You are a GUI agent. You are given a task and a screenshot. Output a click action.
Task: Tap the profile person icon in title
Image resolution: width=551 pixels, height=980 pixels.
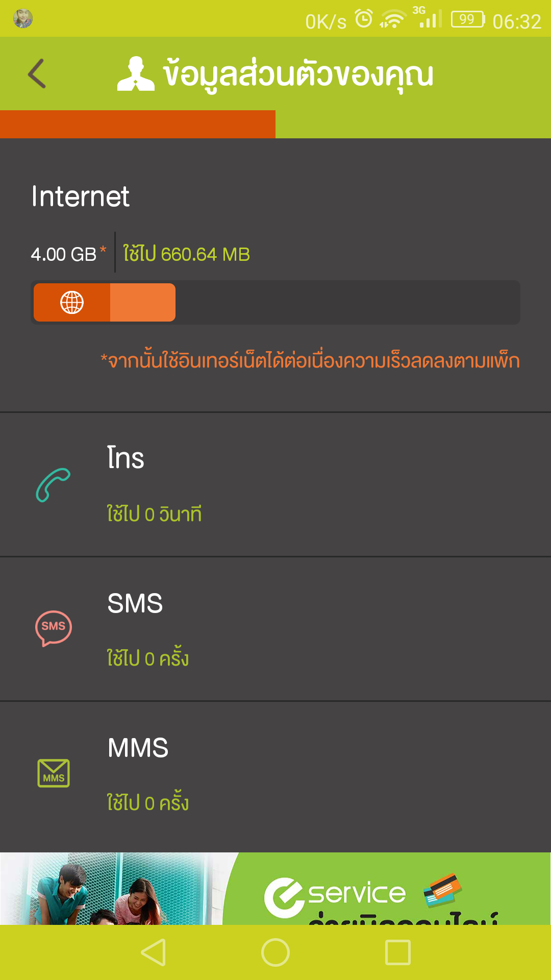pos(136,75)
